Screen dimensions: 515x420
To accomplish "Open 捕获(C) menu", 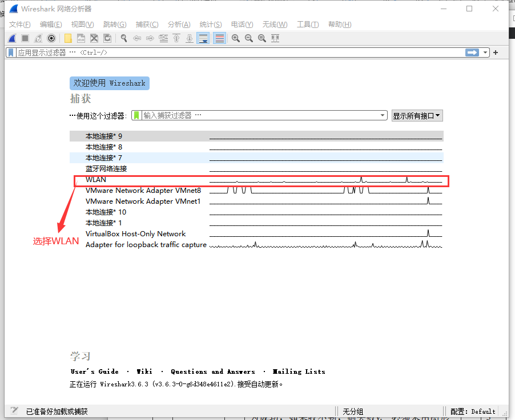I will tap(147, 25).
